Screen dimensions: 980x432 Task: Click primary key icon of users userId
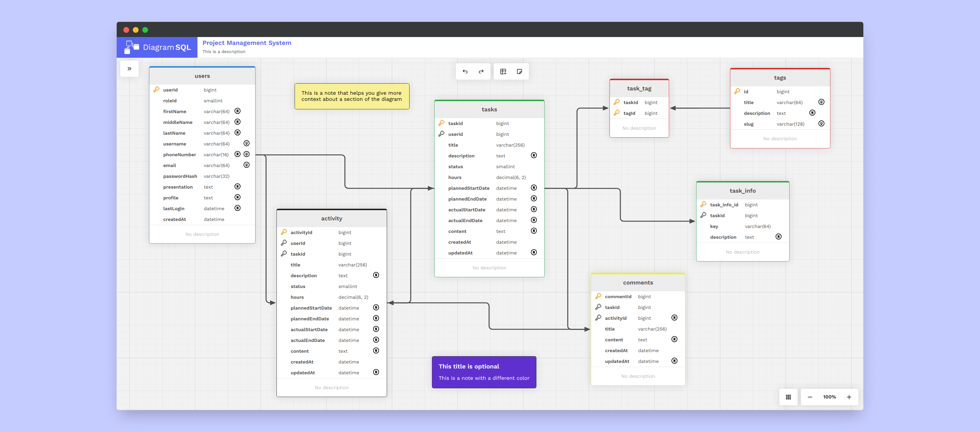[x=156, y=90]
